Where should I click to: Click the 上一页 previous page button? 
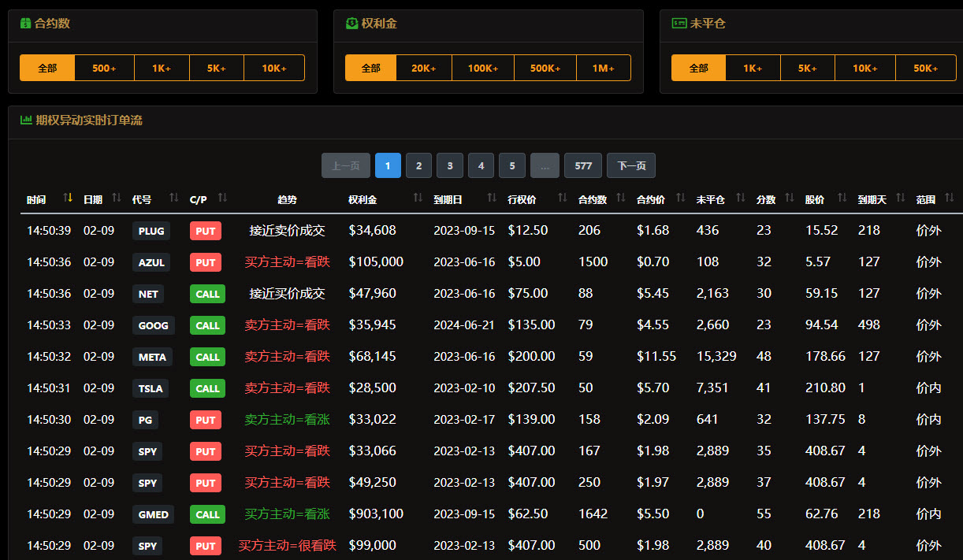346,165
